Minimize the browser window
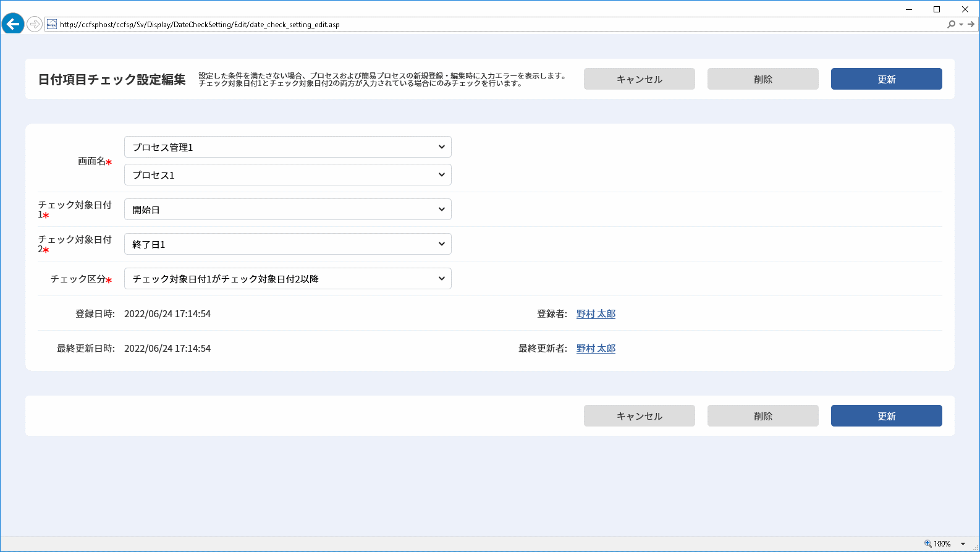The image size is (980, 552). 909,9
